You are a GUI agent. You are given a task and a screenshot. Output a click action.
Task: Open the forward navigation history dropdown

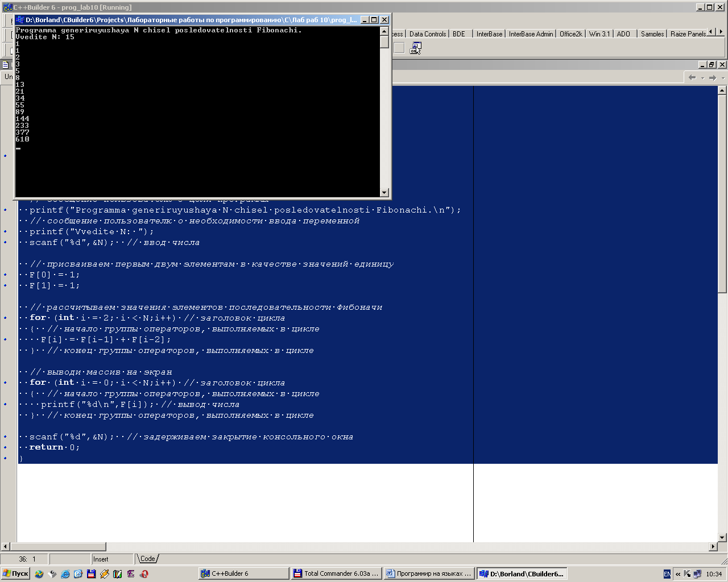pos(723,78)
